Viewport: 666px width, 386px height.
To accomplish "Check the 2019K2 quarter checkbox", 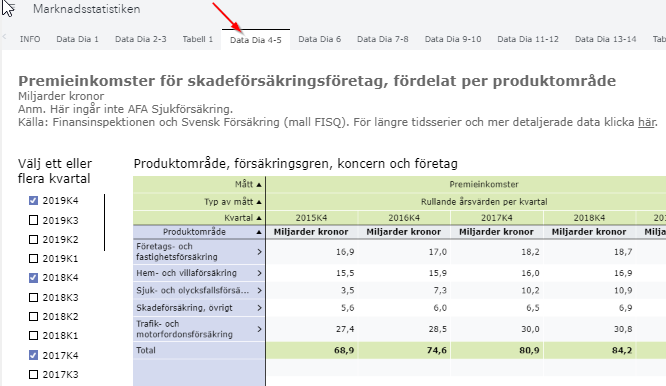I will [x=33, y=239].
